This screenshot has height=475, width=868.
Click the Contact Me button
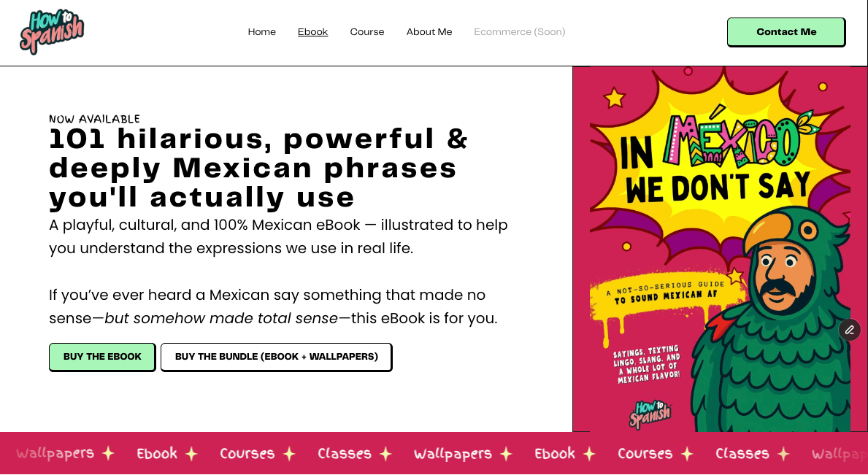786,32
